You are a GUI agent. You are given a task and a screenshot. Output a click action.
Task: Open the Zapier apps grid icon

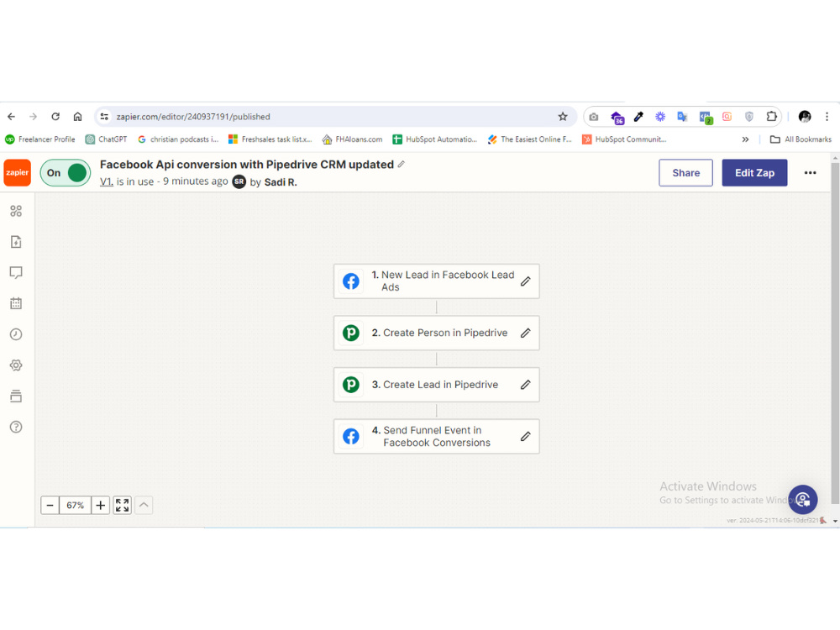16,211
